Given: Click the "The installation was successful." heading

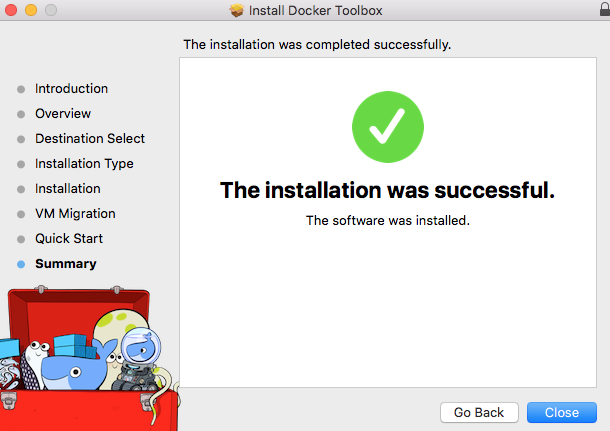Looking at the screenshot, I should [x=387, y=190].
